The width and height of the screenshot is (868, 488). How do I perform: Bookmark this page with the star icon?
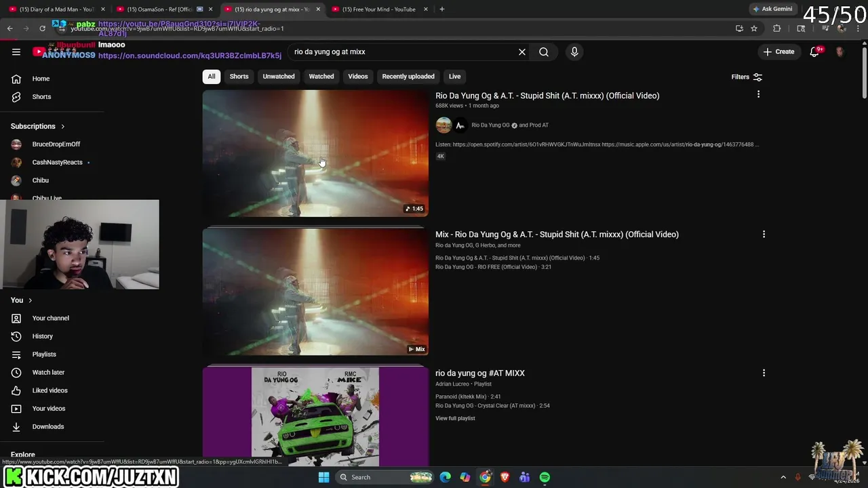[754, 28]
